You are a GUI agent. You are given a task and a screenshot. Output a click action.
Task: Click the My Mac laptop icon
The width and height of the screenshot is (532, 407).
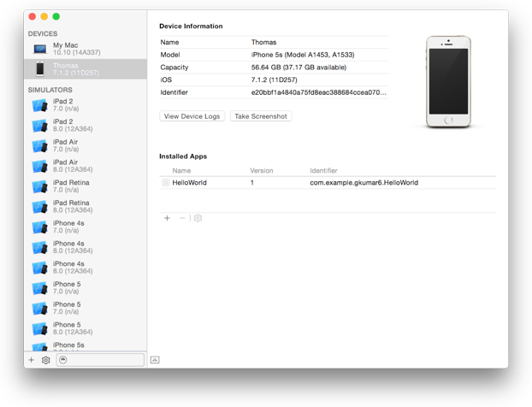pos(40,49)
